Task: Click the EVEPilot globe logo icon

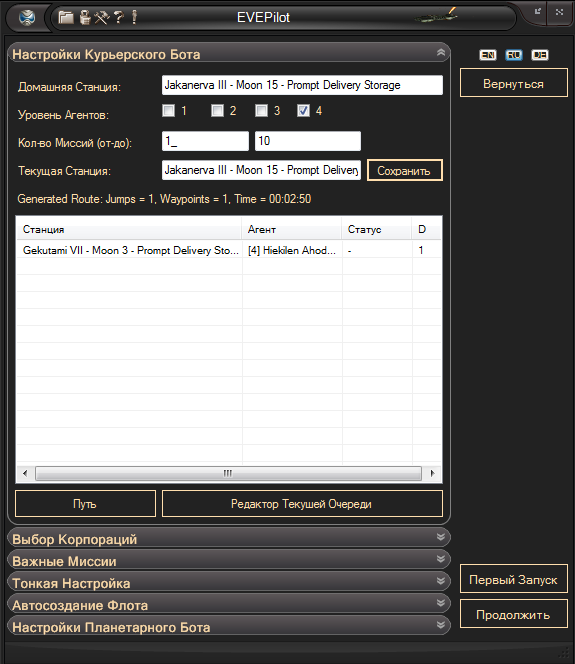Action: 27,17
